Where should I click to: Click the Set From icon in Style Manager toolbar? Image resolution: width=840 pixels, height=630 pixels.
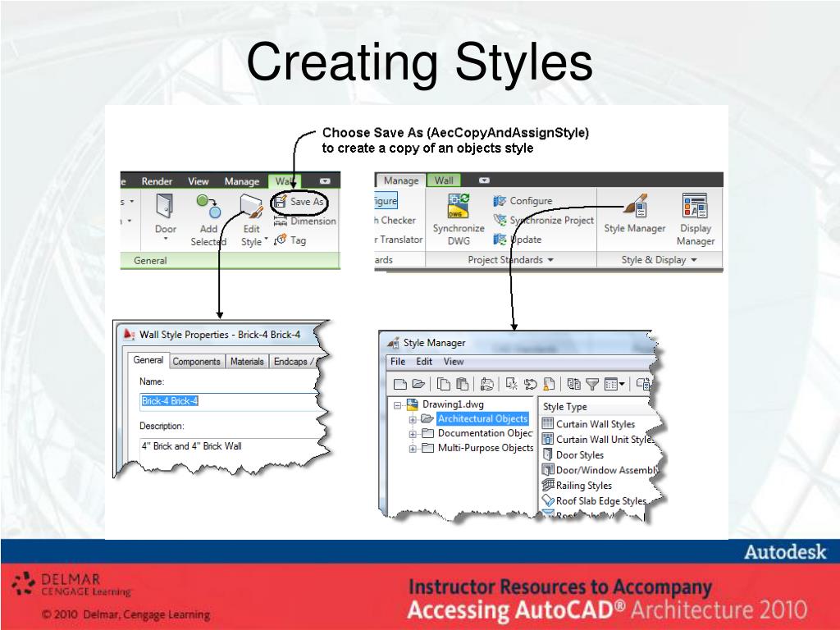coord(530,384)
